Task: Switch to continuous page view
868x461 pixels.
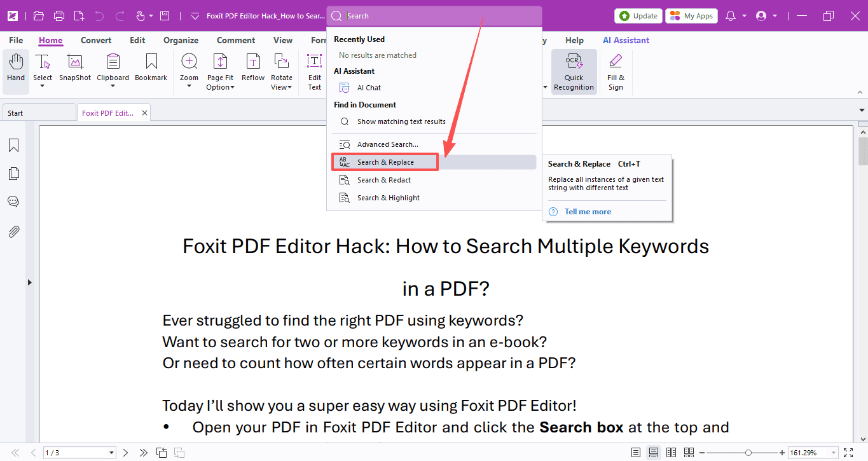Action: click(653, 453)
